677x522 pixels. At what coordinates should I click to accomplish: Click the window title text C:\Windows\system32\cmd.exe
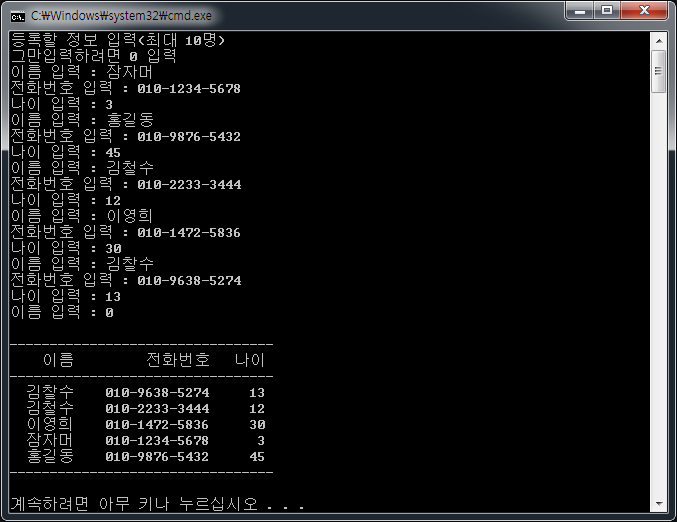click(121, 16)
